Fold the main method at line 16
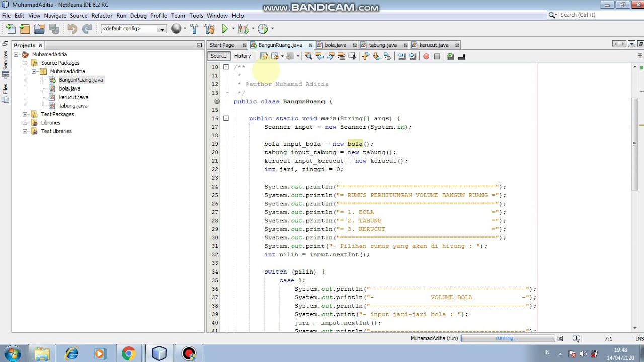 click(x=226, y=118)
